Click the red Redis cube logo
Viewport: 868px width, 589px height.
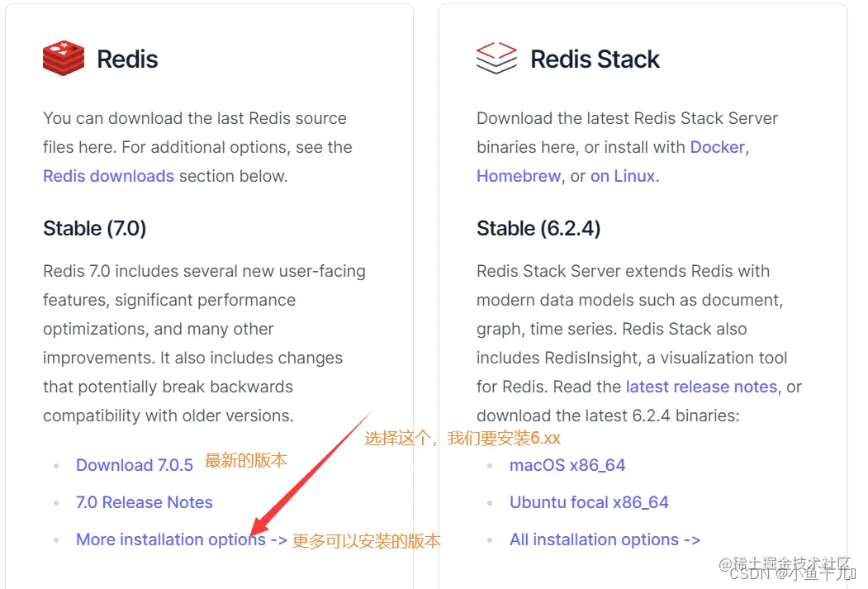coord(64,58)
